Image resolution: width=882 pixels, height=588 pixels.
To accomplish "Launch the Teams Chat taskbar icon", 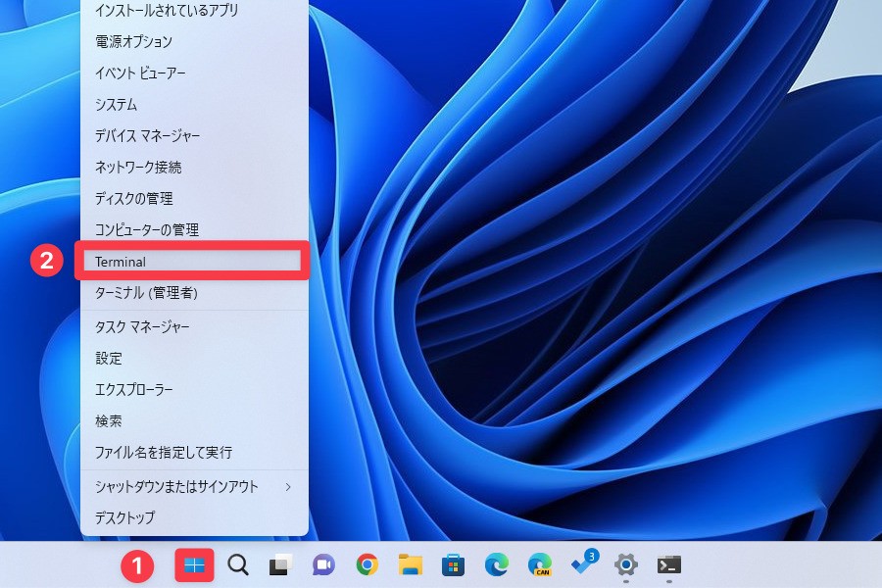I will (323, 564).
